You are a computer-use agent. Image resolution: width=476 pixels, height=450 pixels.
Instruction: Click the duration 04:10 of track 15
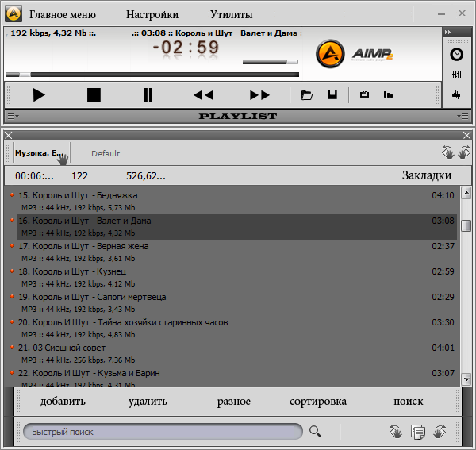tap(443, 195)
